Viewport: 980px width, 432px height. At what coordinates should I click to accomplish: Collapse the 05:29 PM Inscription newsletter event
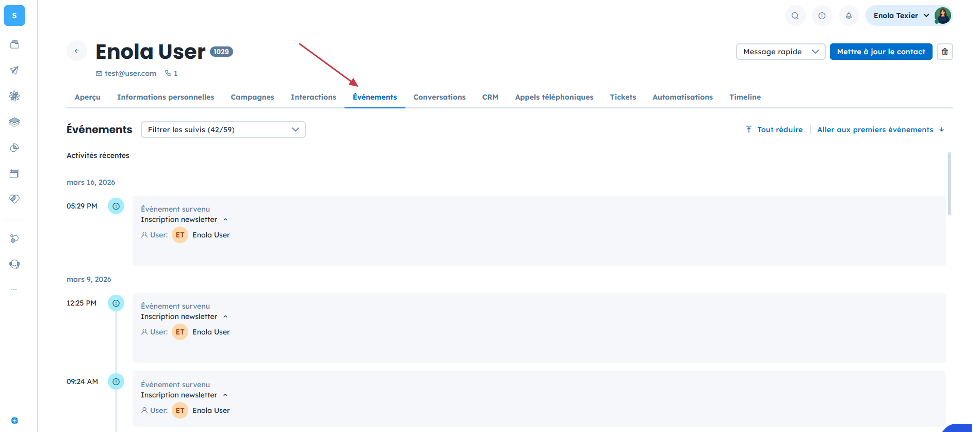click(x=225, y=219)
